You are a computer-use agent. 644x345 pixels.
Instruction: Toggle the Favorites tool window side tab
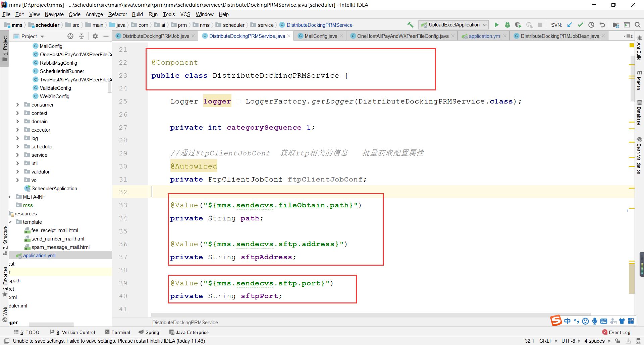tap(5, 281)
